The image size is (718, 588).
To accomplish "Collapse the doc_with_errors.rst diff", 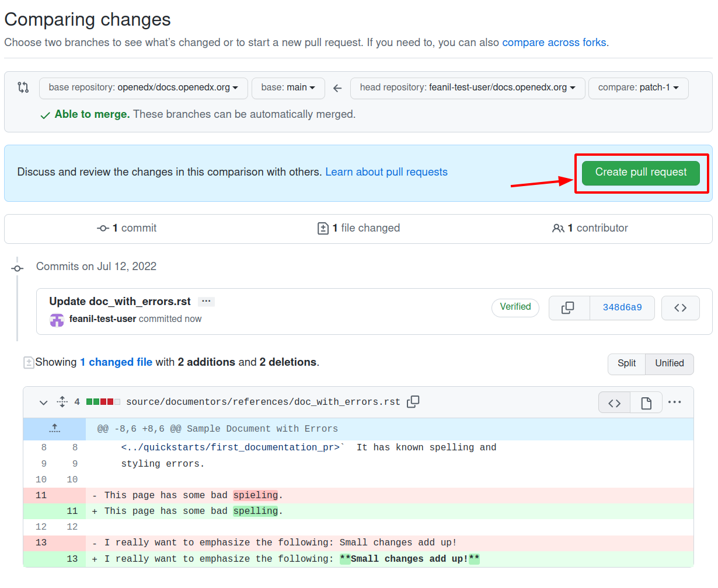I will click(43, 402).
